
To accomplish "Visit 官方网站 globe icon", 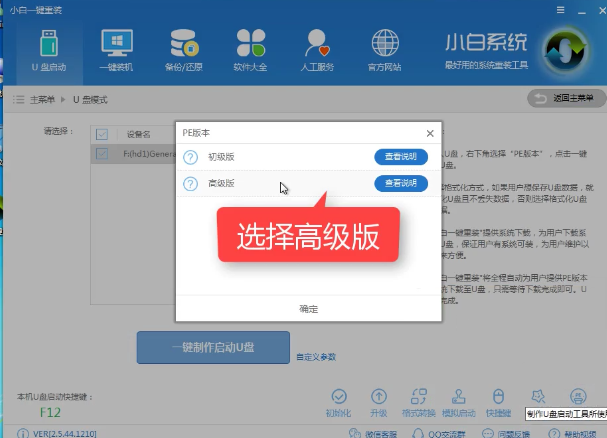I will click(x=384, y=51).
